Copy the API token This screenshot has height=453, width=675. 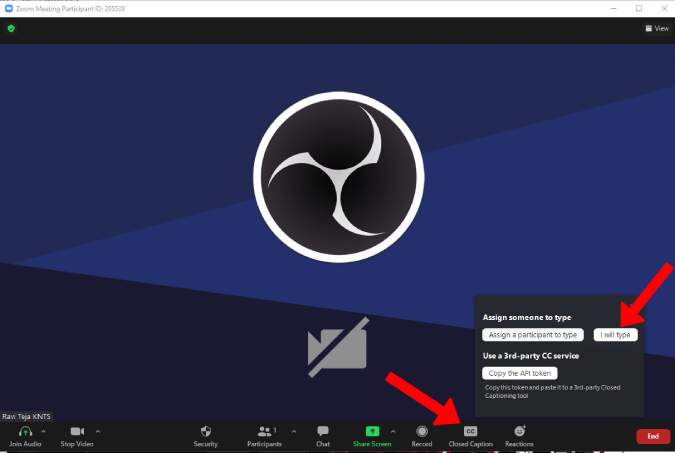point(520,373)
